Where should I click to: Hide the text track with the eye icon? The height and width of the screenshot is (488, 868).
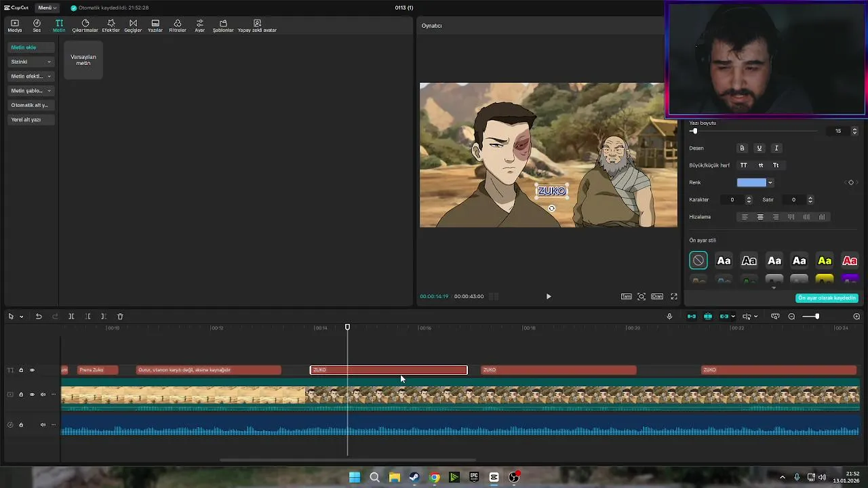click(x=32, y=370)
